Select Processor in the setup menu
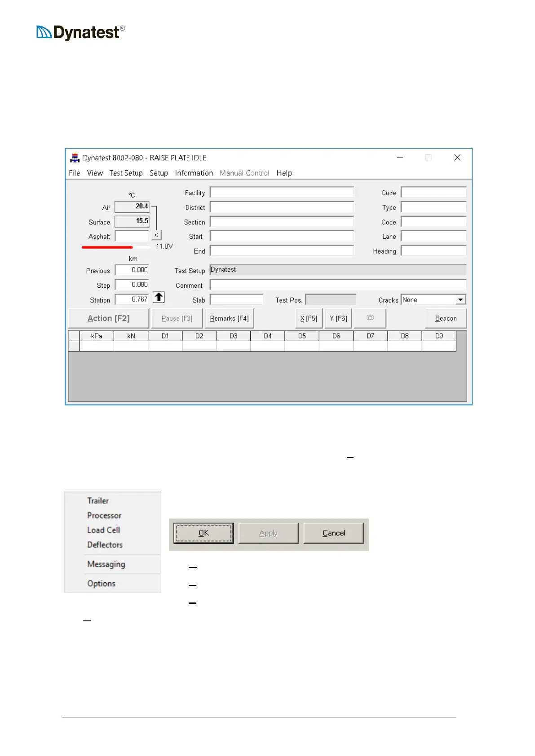Screen dimensions: 535x756 (x=104, y=516)
